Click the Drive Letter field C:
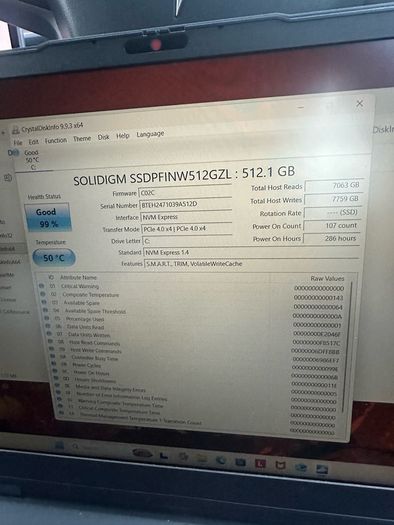The height and width of the screenshot is (525, 394). click(x=187, y=240)
